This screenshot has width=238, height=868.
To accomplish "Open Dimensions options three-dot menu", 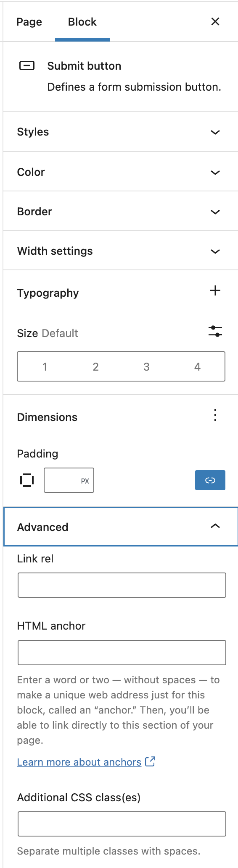I will [x=215, y=416].
